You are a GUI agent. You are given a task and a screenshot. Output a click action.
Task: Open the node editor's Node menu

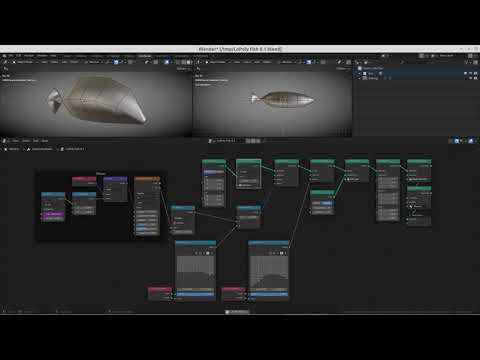(45, 141)
